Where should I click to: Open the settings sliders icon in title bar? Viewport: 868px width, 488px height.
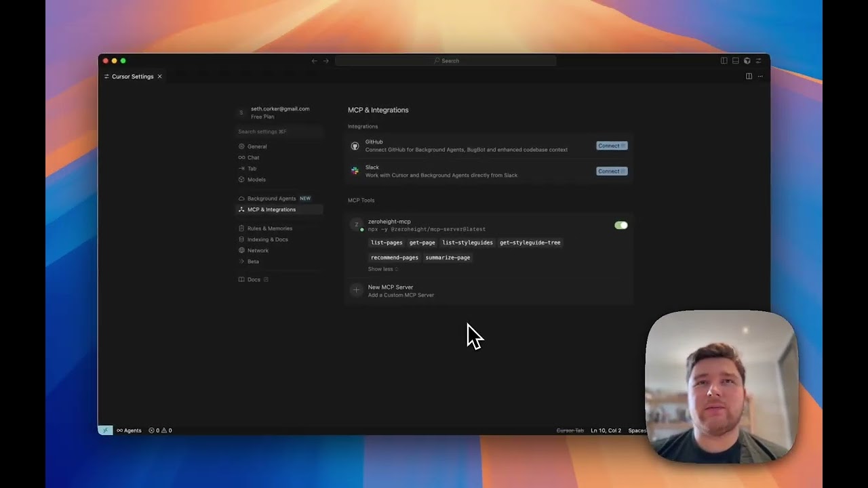(758, 61)
